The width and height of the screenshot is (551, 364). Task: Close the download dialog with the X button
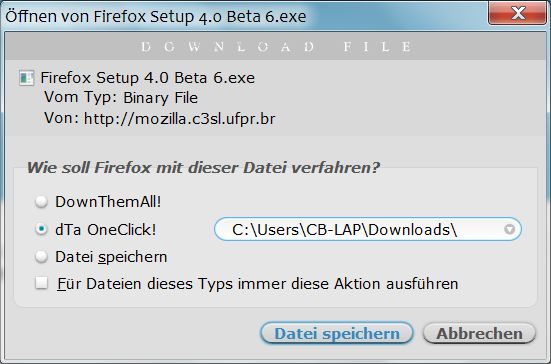tap(517, 13)
